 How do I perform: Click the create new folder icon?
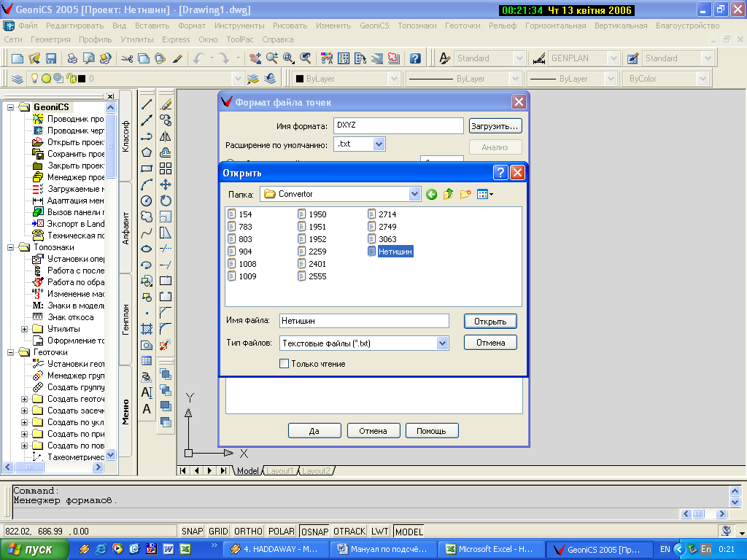[465, 194]
